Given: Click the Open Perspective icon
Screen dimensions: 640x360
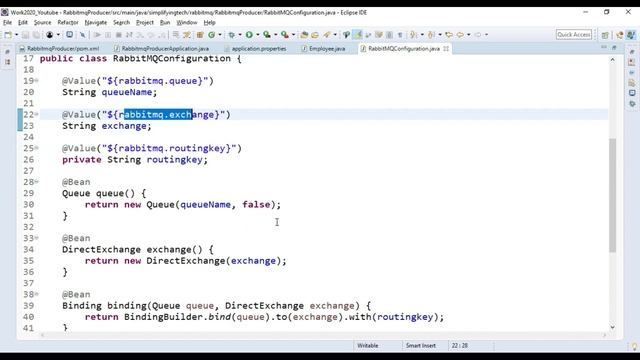Looking at the screenshot, I should tap(605, 35).
